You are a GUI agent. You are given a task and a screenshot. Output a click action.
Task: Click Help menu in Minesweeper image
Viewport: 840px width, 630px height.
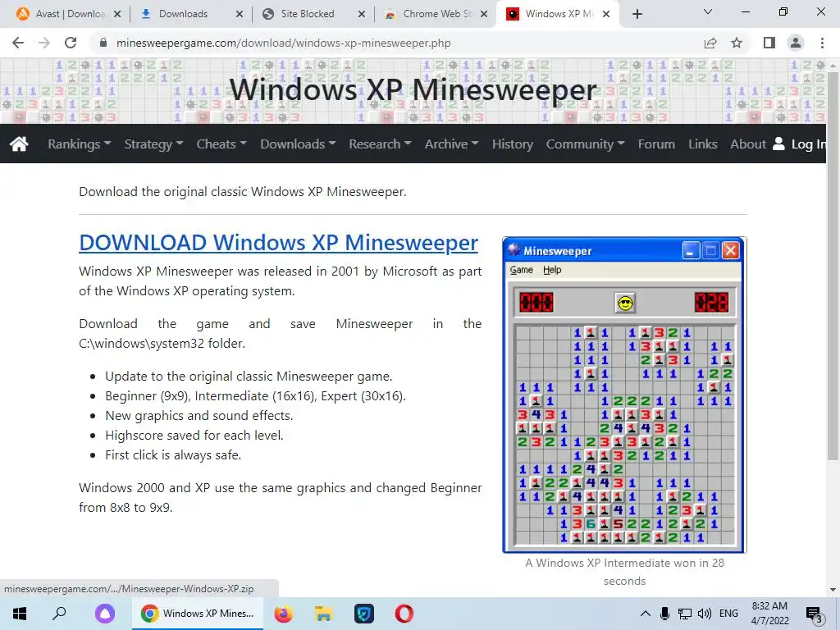tap(552, 270)
